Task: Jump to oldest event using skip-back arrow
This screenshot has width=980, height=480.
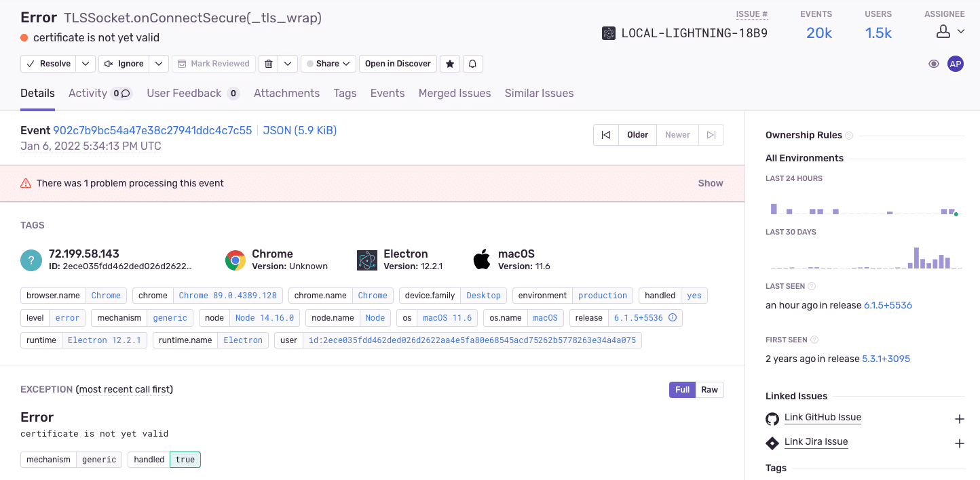Action: click(x=606, y=134)
